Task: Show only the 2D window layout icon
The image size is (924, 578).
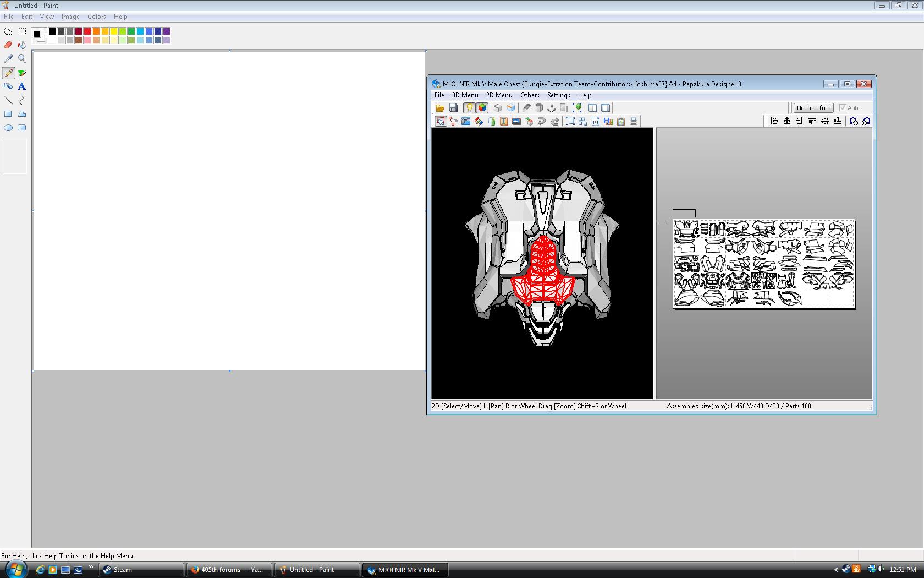Action: click(606, 108)
